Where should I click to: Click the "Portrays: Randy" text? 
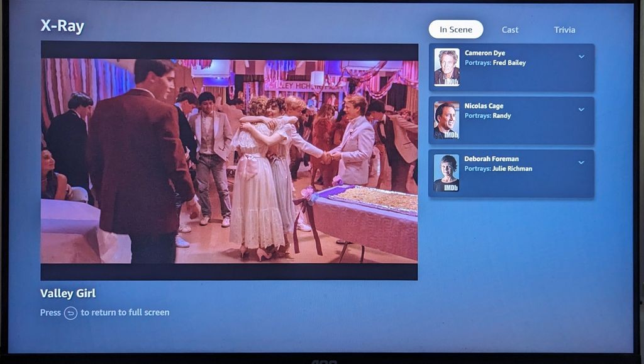coord(488,116)
